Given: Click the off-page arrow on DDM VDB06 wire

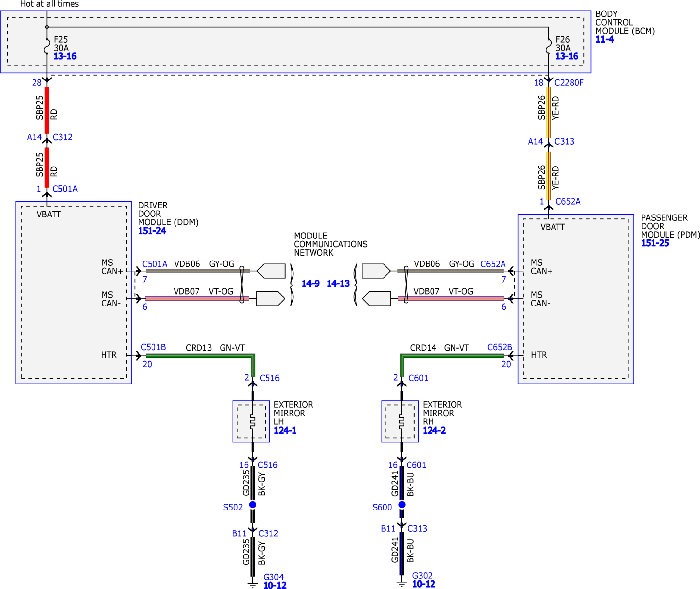Looking at the screenshot, I should 271,271.
